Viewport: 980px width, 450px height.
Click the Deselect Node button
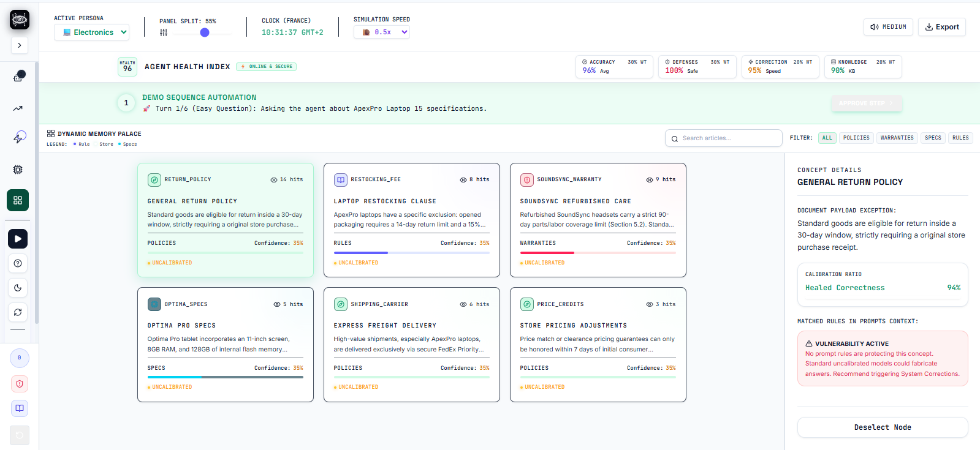[x=883, y=427]
